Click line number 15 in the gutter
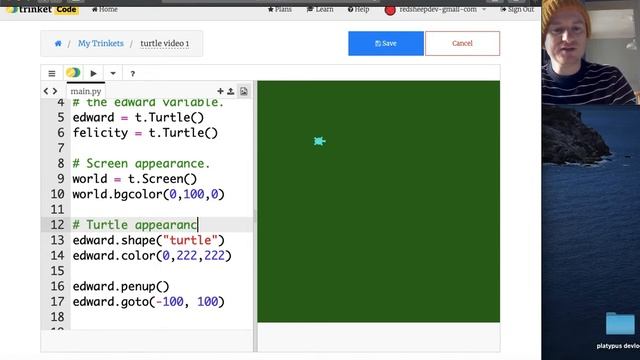 click(x=58, y=271)
